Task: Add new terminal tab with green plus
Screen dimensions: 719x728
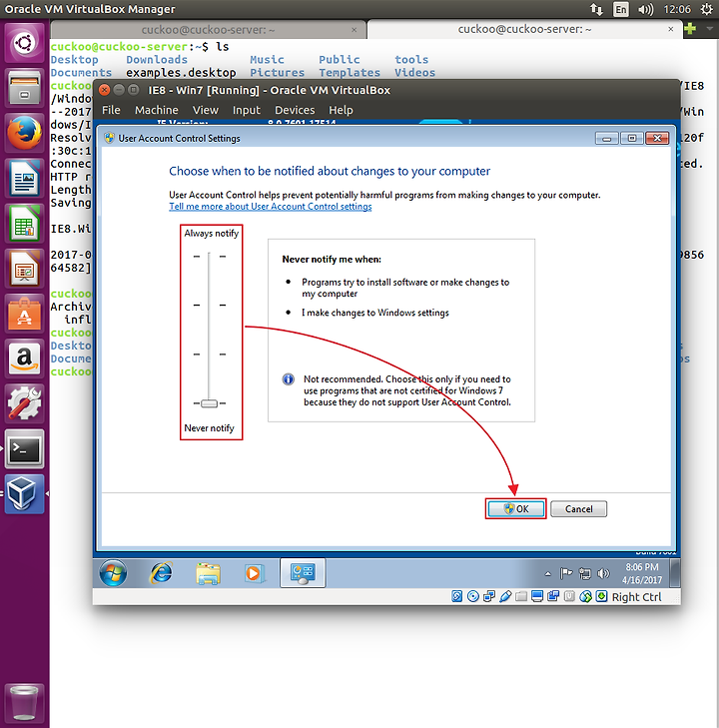Action: [690, 29]
